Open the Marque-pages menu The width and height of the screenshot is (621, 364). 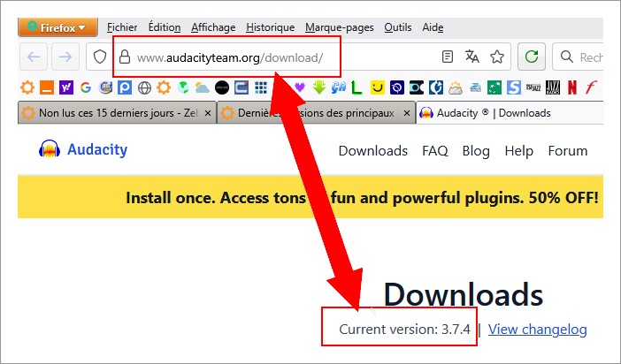(340, 27)
